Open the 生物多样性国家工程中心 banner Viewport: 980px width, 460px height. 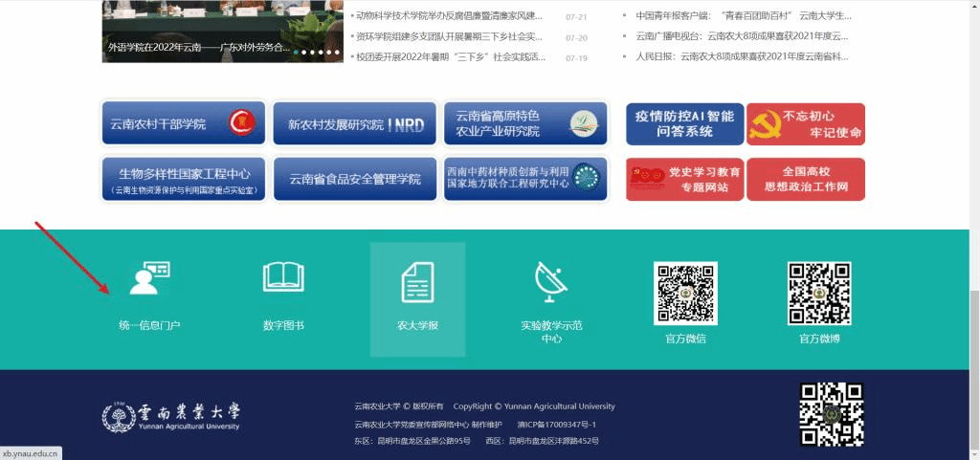tap(183, 179)
